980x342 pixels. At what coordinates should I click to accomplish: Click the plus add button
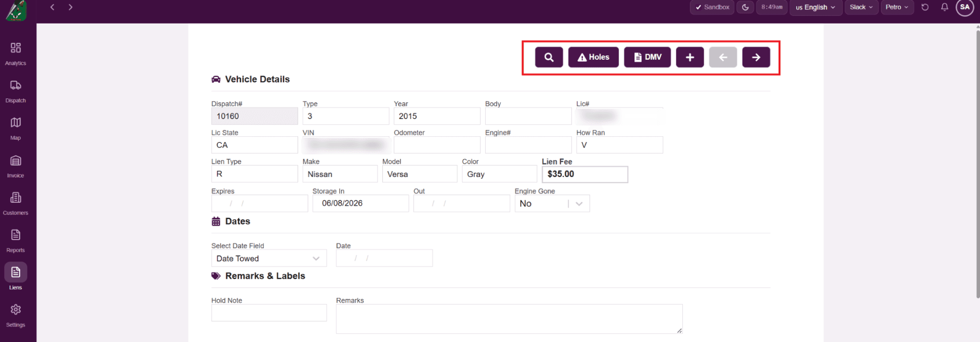click(690, 57)
